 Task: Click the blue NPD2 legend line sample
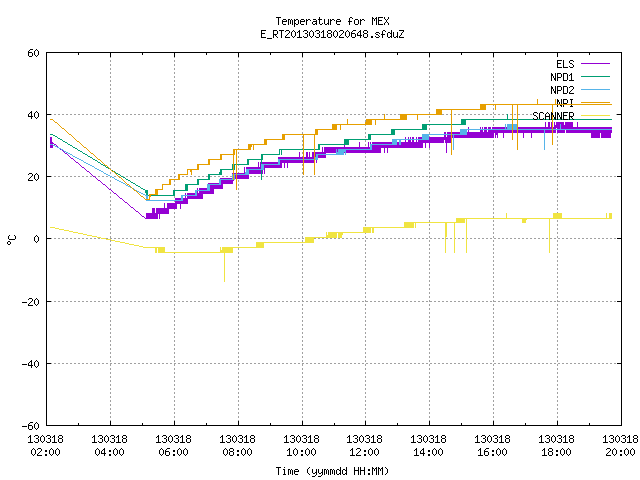point(596,89)
